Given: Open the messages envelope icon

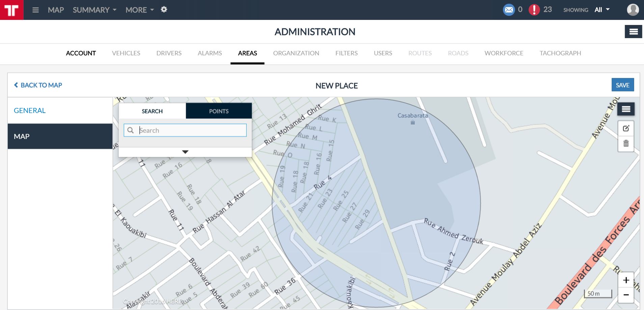Looking at the screenshot, I should 509,10.
